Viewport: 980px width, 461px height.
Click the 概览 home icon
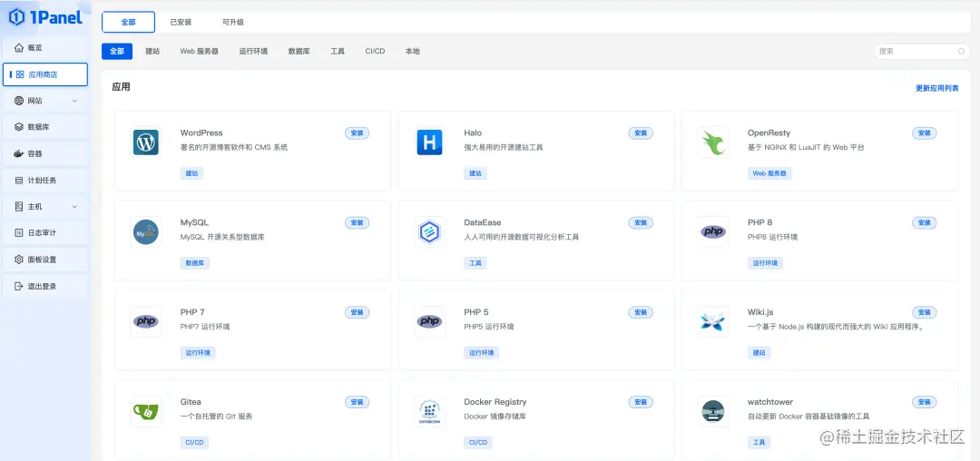tap(19, 47)
